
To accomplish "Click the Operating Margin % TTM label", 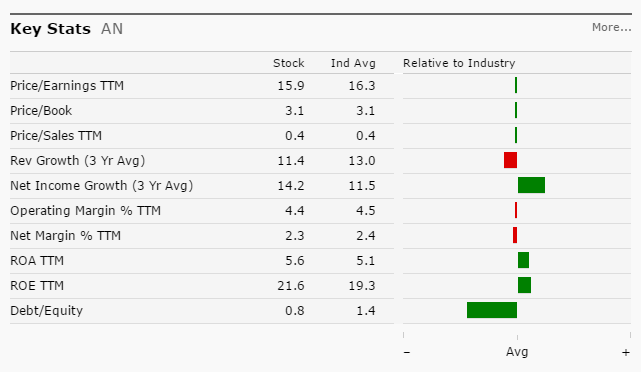I will point(85,211).
